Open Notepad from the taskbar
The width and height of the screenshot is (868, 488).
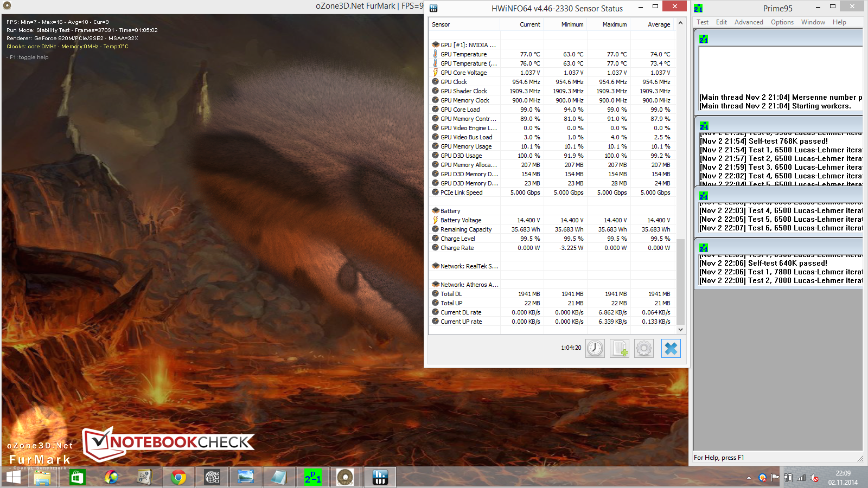(279, 477)
